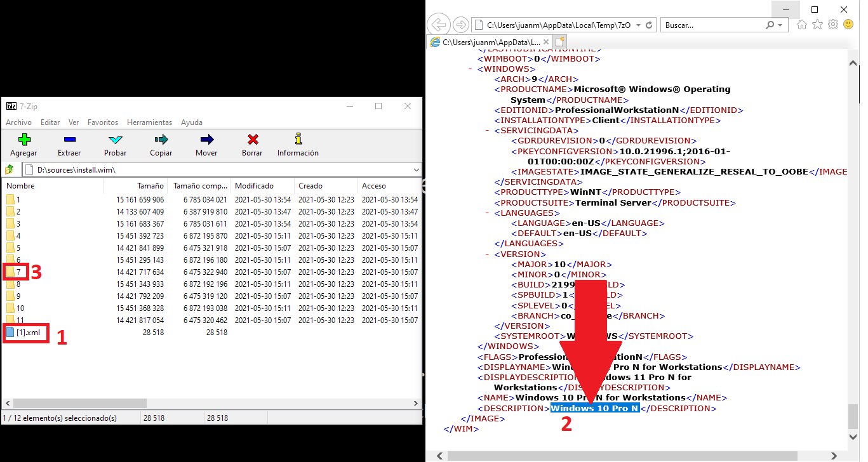
Task: Open the Herramientas menu
Action: click(x=149, y=122)
